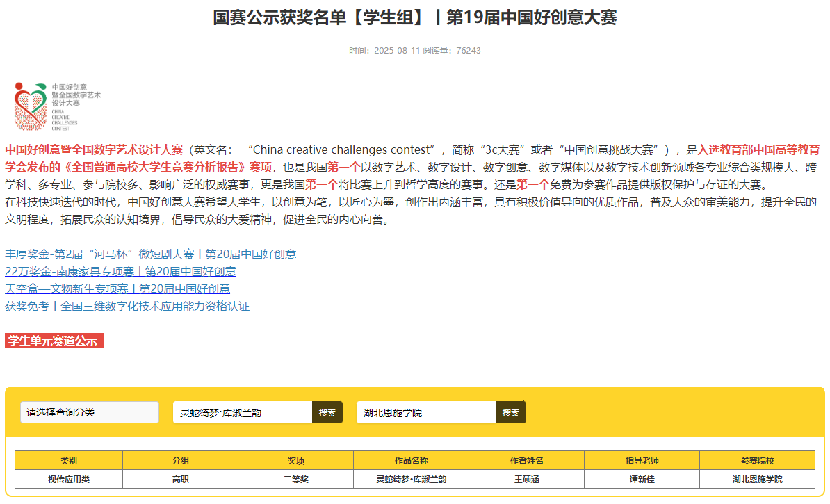The height and width of the screenshot is (504, 830).
Task: Click table header 参赛院校
Action: pyautogui.click(x=758, y=461)
